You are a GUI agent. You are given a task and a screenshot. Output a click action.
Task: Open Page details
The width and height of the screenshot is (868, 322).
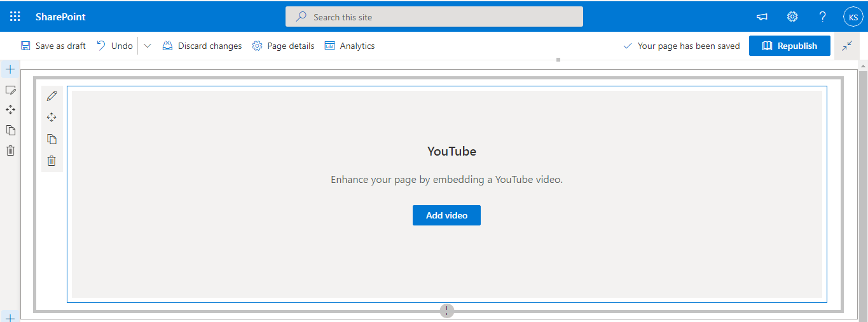click(x=283, y=46)
